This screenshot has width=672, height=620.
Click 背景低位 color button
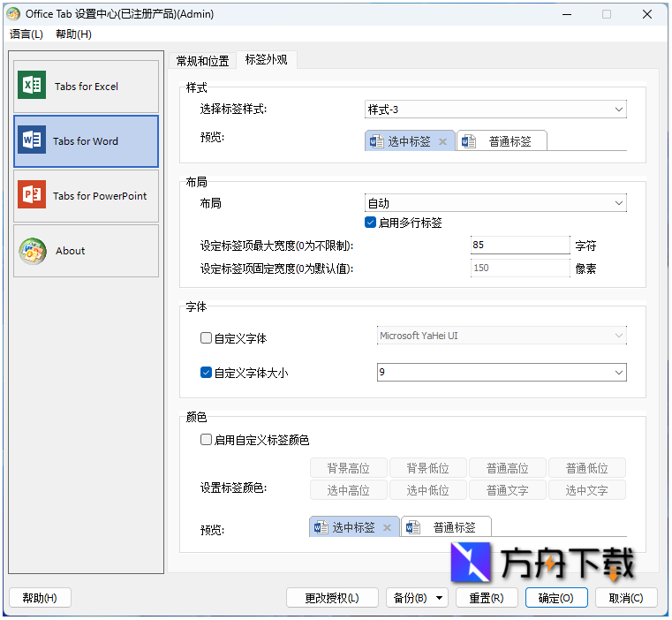click(427, 468)
